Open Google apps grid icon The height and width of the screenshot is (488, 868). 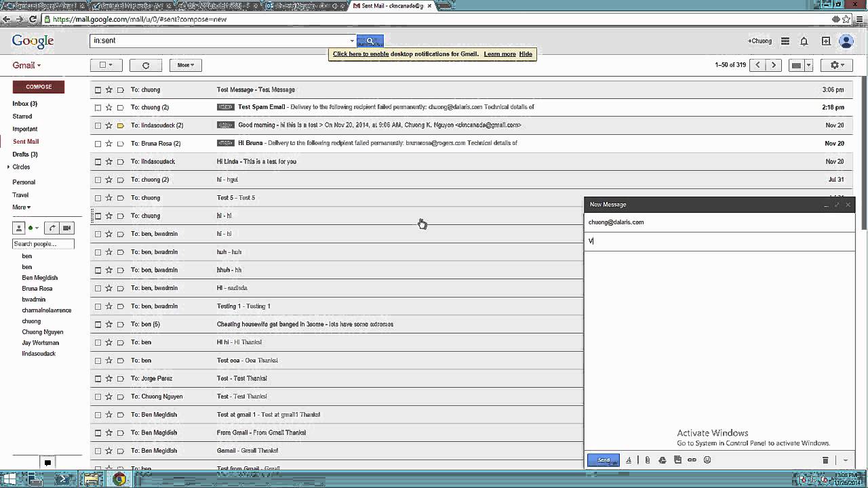(785, 41)
